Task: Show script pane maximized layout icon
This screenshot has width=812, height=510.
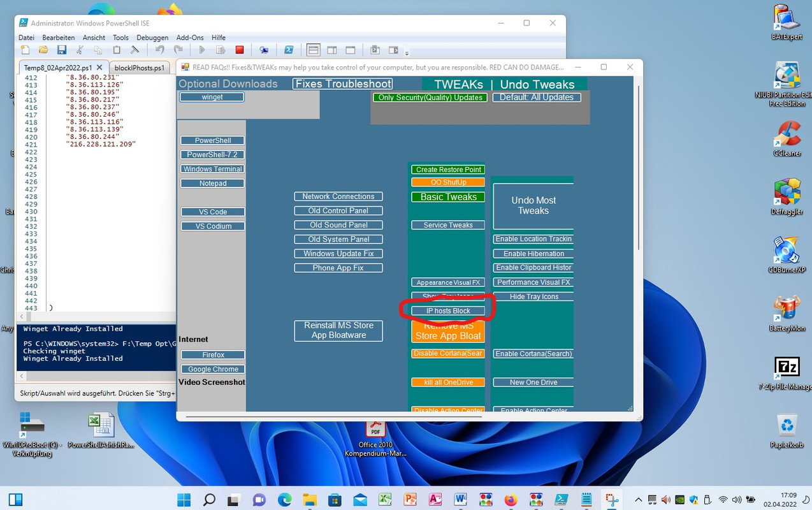Action: click(350, 50)
